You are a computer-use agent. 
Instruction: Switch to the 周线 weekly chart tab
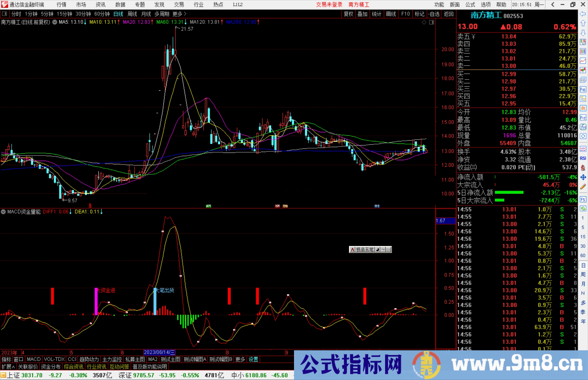tap(132, 14)
